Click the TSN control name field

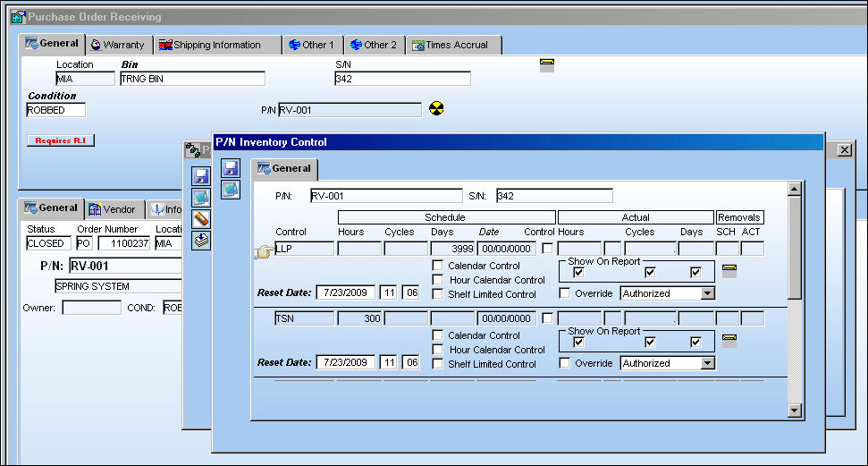[x=305, y=318]
